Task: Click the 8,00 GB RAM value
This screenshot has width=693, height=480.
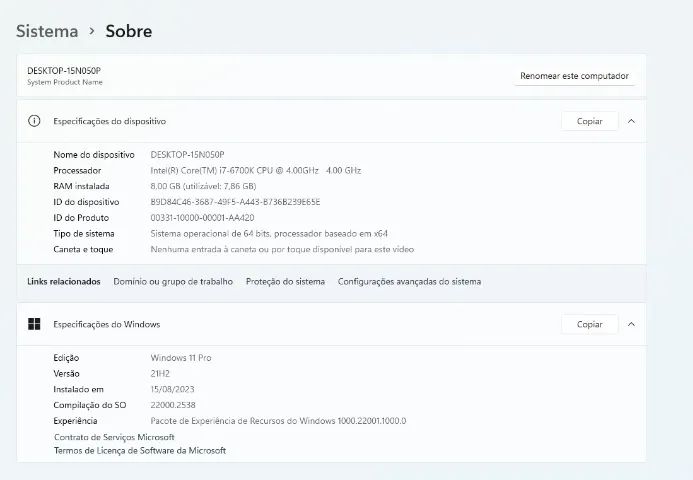Action: coord(203,186)
